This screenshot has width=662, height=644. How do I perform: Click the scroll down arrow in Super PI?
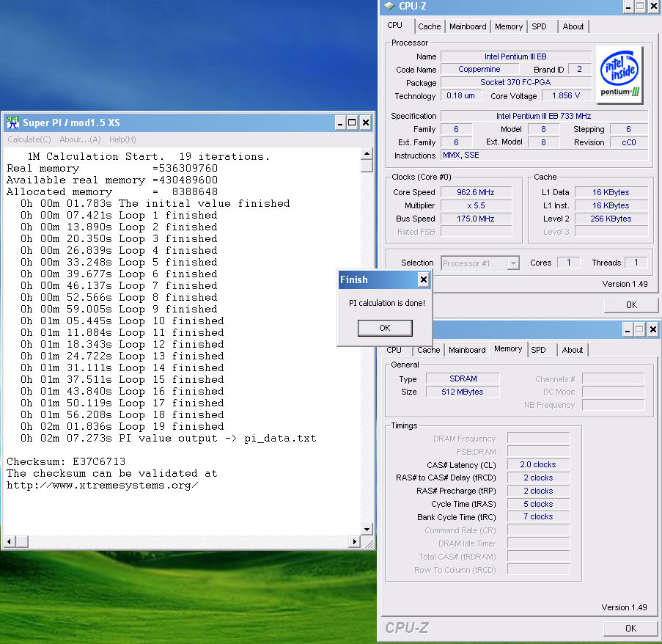tap(367, 529)
